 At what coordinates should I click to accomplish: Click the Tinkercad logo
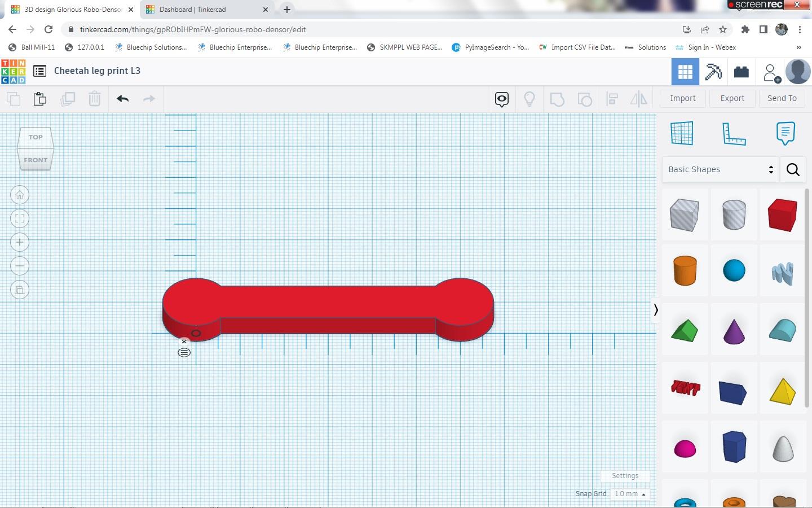(14, 71)
